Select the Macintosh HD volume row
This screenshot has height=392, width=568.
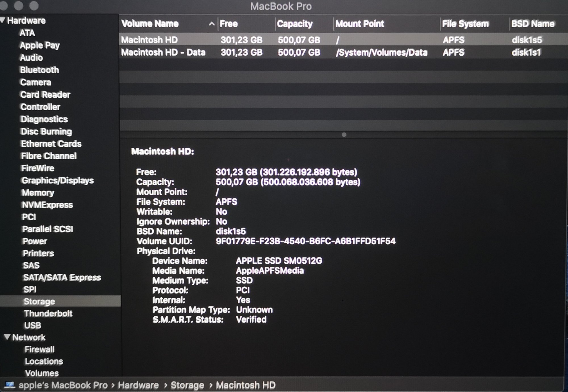coord(343,40)
